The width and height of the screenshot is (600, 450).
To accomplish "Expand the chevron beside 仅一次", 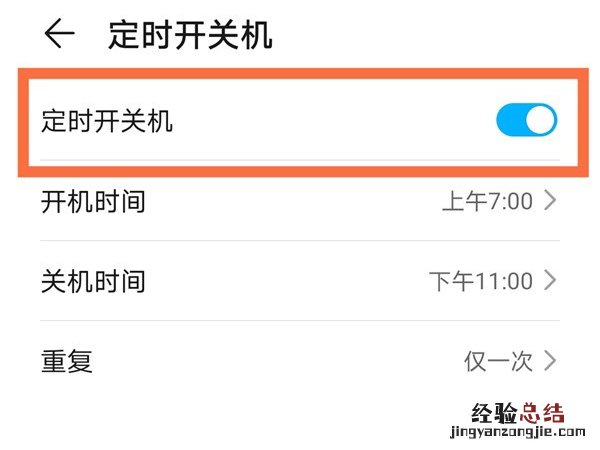I will pos(550,361).
